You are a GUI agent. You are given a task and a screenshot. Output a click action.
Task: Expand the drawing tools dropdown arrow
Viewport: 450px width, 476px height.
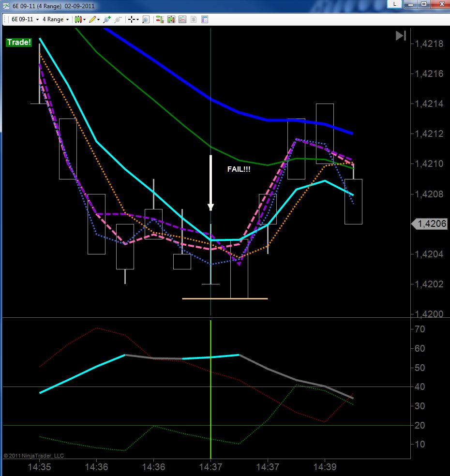(x=98, y=20)
